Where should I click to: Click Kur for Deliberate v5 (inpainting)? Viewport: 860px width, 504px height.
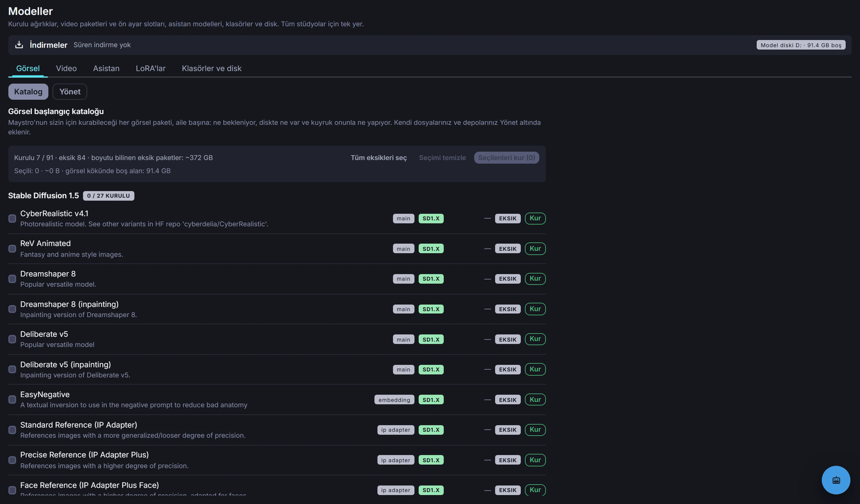coord(535,370)
